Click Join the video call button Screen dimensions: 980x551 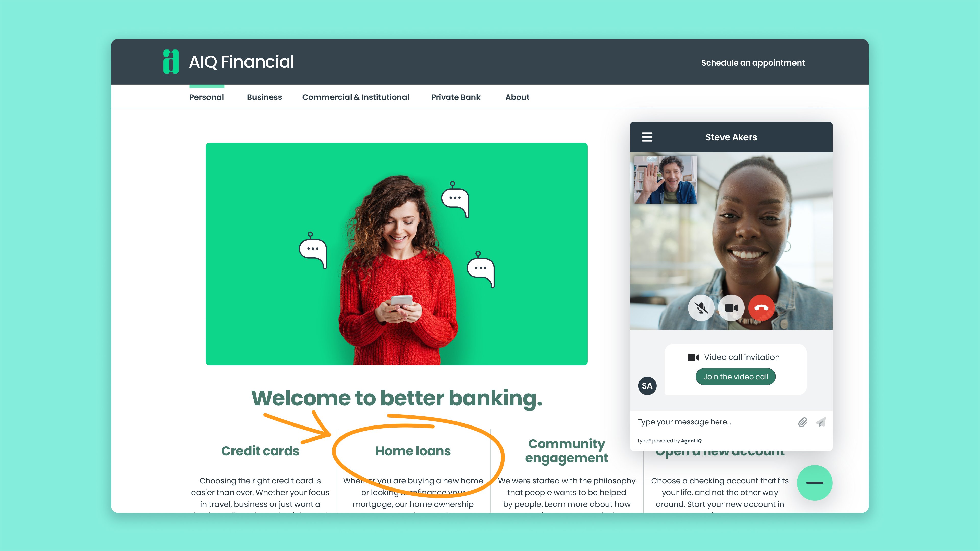click(x=735, y=377)
